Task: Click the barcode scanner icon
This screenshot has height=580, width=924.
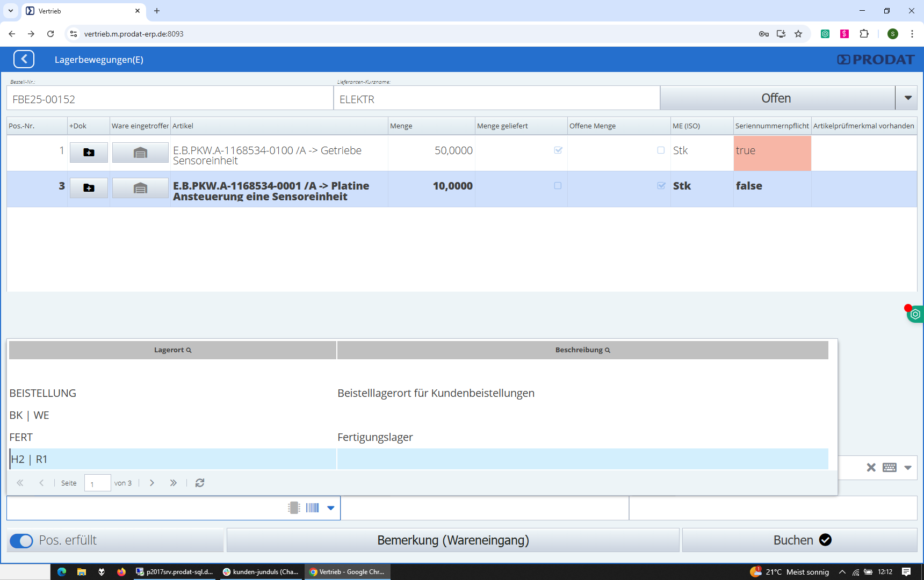Action: pyautogui.click(x=313, y=508)
